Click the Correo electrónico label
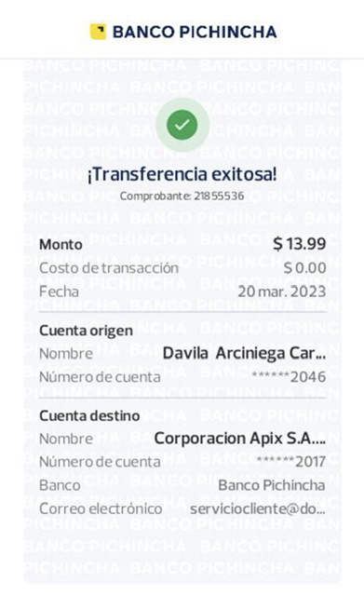 101,508
